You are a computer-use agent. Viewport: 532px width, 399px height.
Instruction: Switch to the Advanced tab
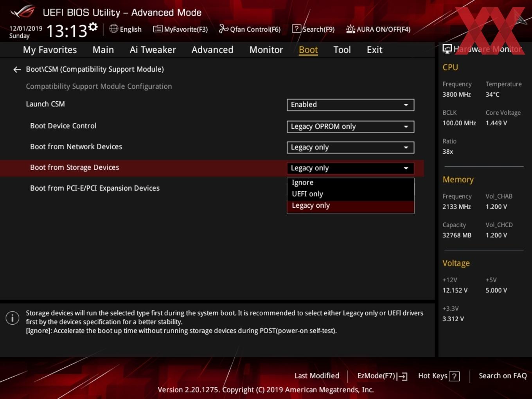tap(212, 50)
